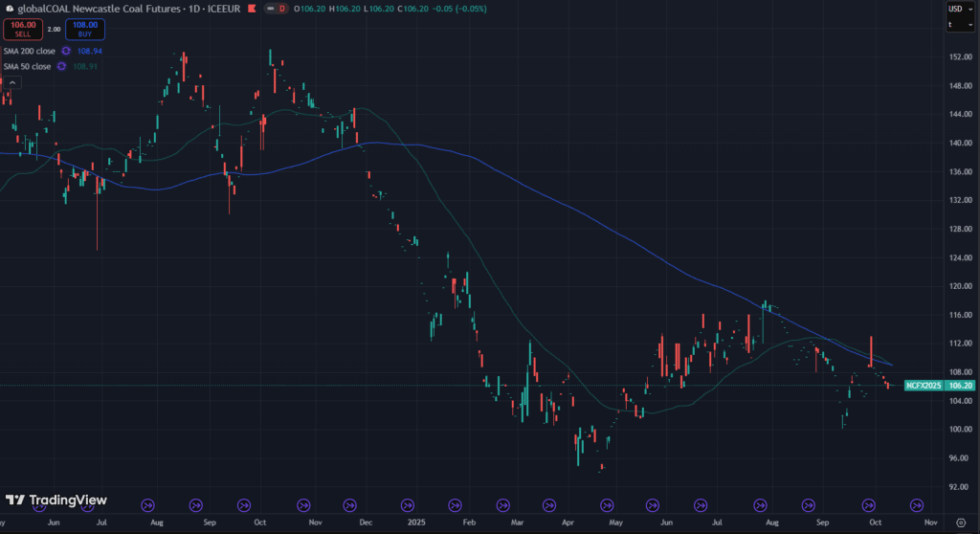Select the SMA 50 close indicator label
The height and width of the screenshot is (534, 980).
click(26, 66)
